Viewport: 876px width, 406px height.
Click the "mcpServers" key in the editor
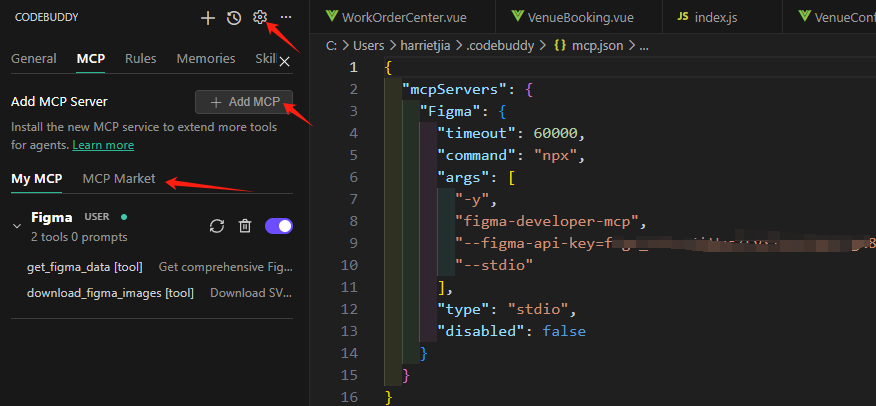[x=453, y=89]
